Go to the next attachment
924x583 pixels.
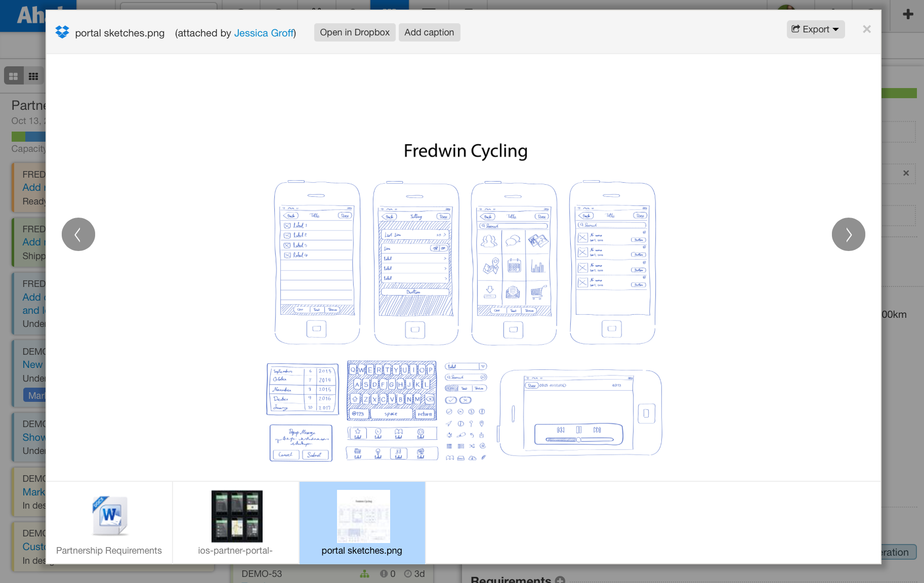point(849,234)
